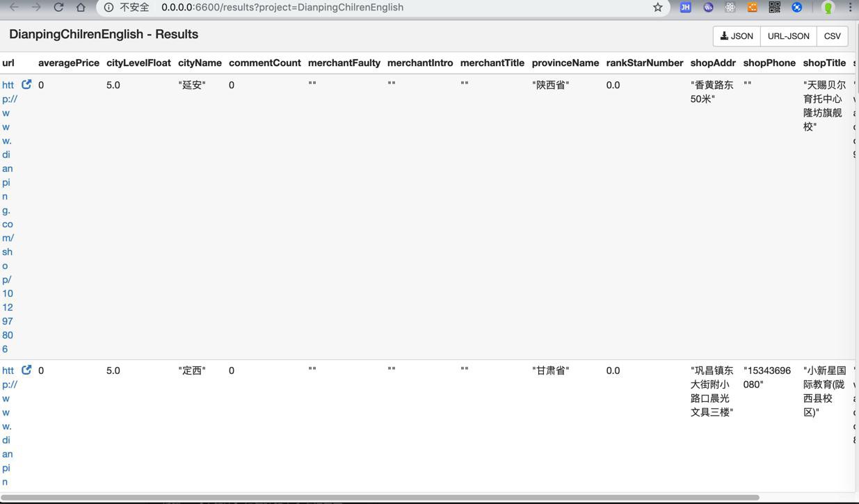The image size is (859, 504).
Task: Click the shopAddr column header
Action: [713, 63]
